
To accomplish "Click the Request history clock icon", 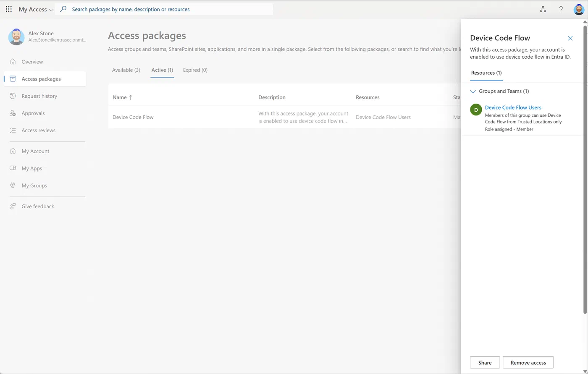I will [13, 96].
